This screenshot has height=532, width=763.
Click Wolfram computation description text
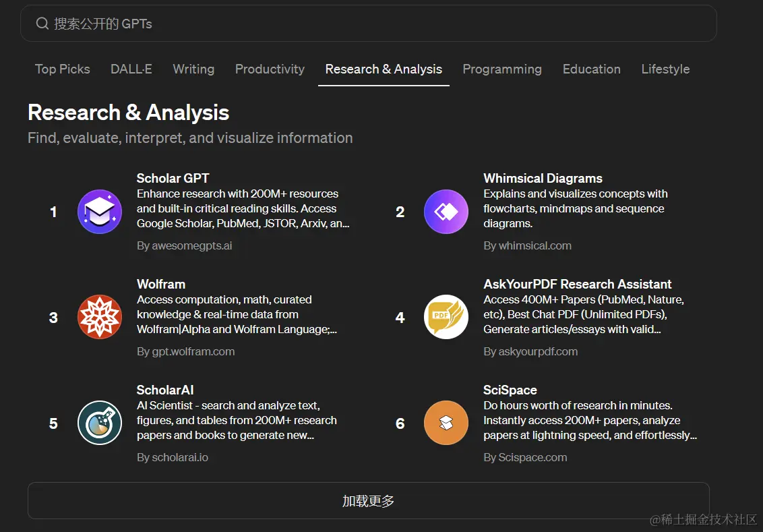coord(237,314)
